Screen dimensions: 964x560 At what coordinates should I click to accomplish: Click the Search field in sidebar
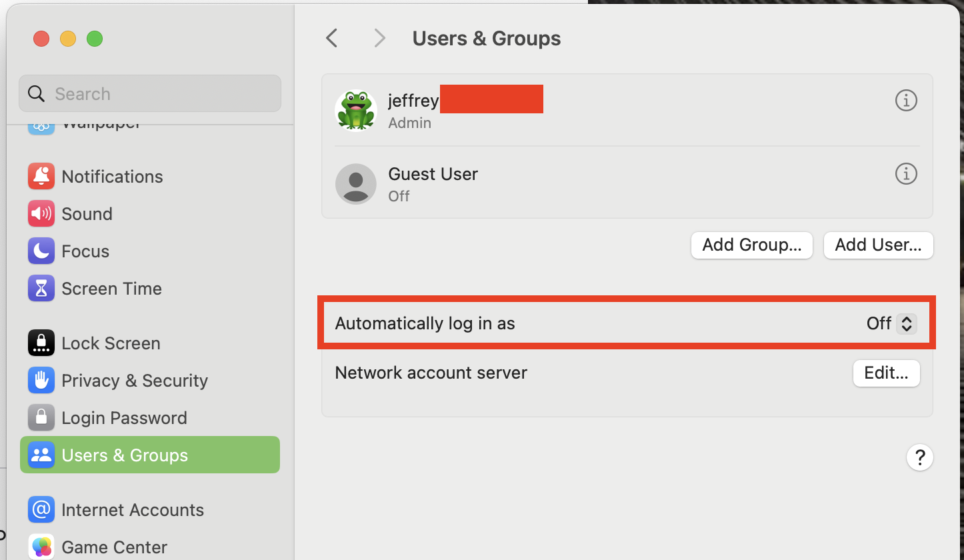150,93
